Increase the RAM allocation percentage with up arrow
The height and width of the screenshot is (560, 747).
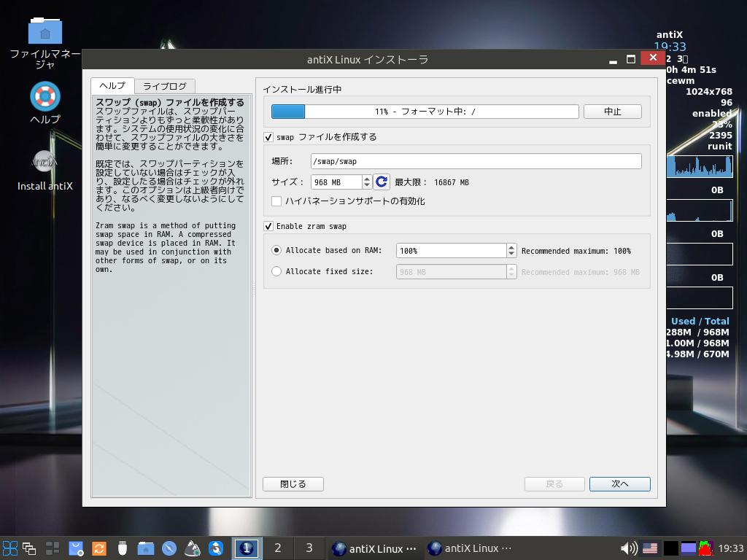[x=511, y=247]
